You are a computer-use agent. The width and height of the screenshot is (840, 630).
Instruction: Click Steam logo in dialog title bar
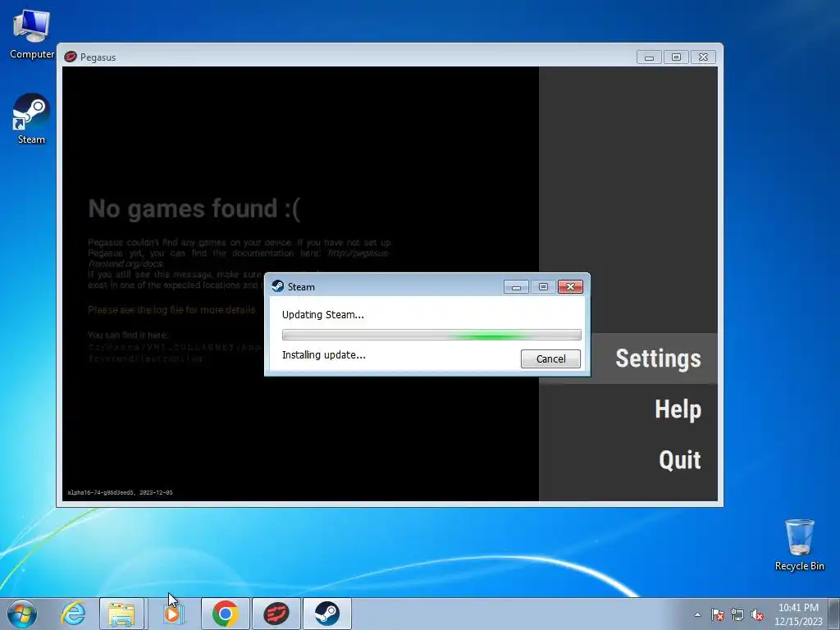277,286
